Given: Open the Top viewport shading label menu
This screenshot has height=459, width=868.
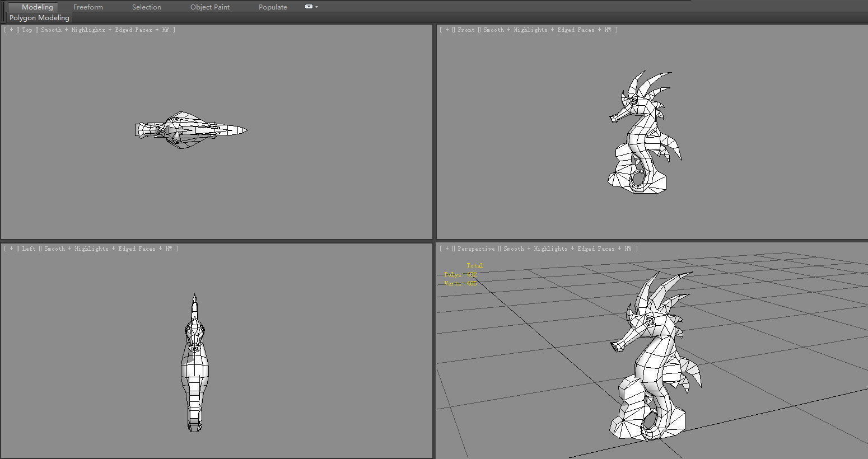Looking at the screenshot, I should tap(105, 30).
